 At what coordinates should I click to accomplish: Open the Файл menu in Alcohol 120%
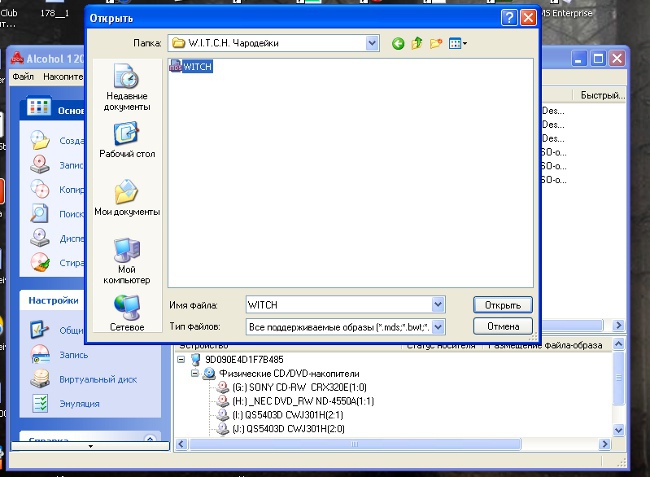(x=23, y=77)
